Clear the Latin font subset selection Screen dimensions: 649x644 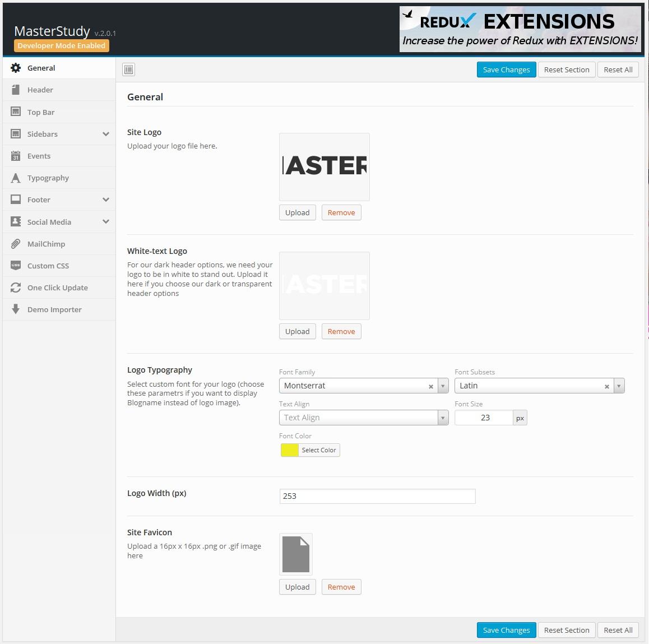click(607, 386)
